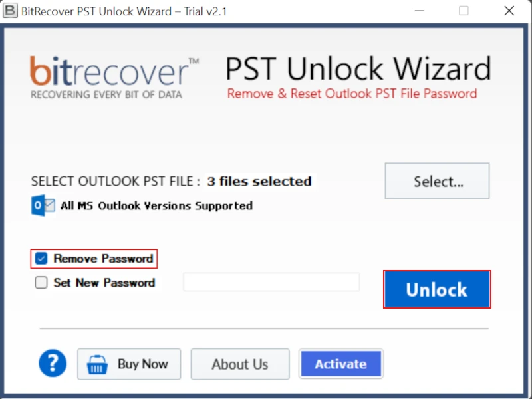Image resolution: width=532 pixels, height=399 pixels.
Task: Click the Remove Password label
Action: pyautogui.click(x=103, y=259)
